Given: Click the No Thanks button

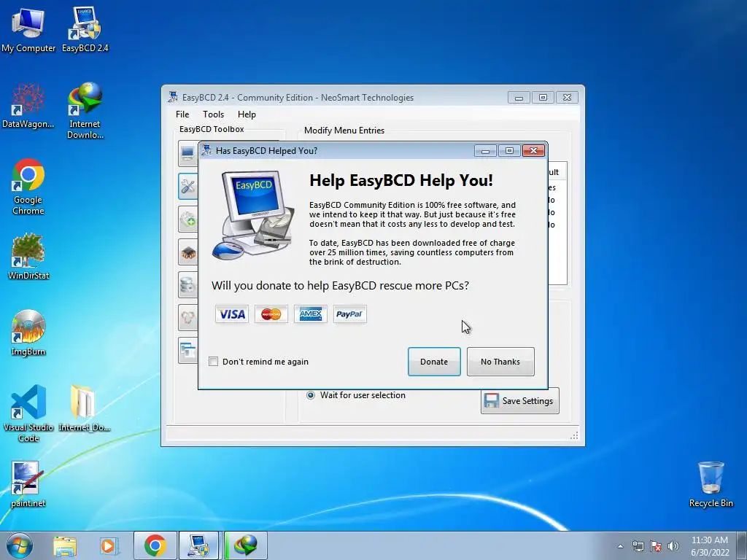Looking at the screenshot, I should click(x=500, y=362).
